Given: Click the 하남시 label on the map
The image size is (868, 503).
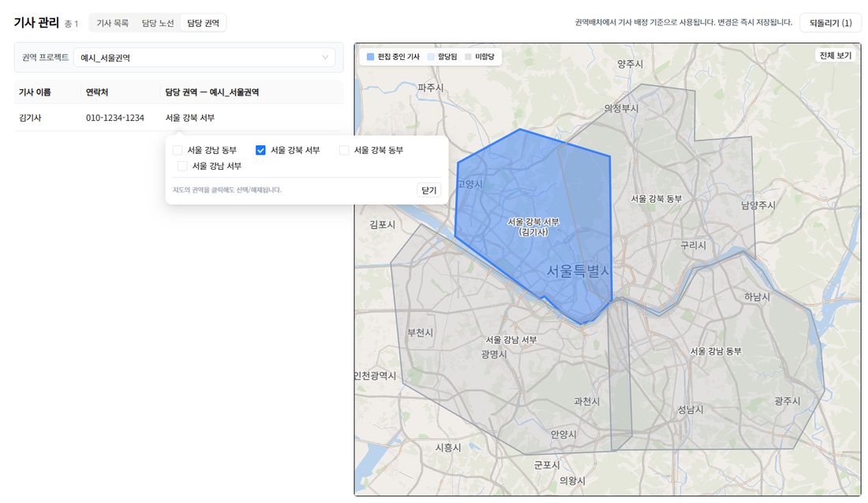Looking at the screenshot, I should [757, 297].
